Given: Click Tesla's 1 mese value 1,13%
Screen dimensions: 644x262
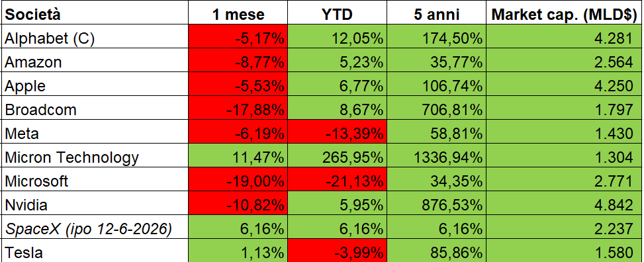Looking at the screenshot, I should click(x=238, y=251).
